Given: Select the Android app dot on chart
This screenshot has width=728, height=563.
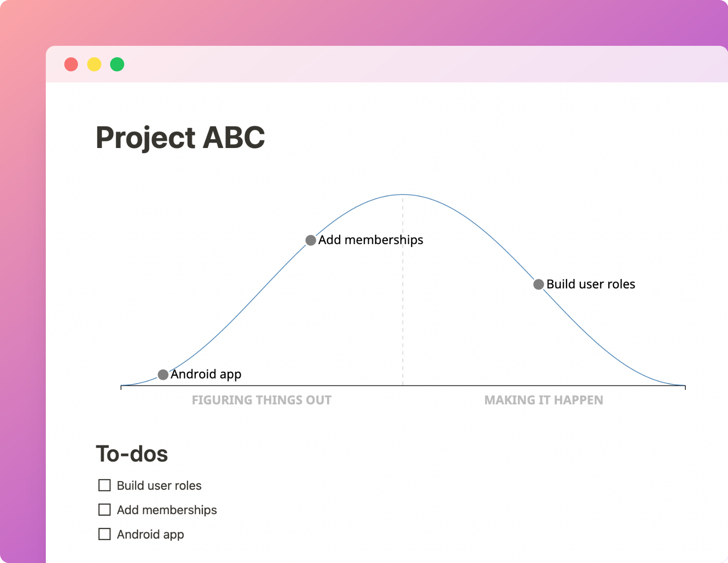Looking at the screenshot, I should point(163,374).
